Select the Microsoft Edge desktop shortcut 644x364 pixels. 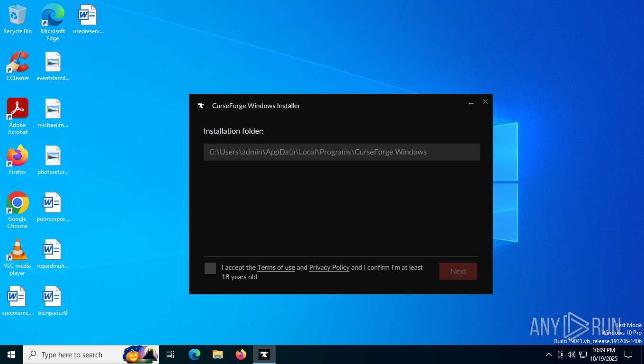tap(53, 22)
